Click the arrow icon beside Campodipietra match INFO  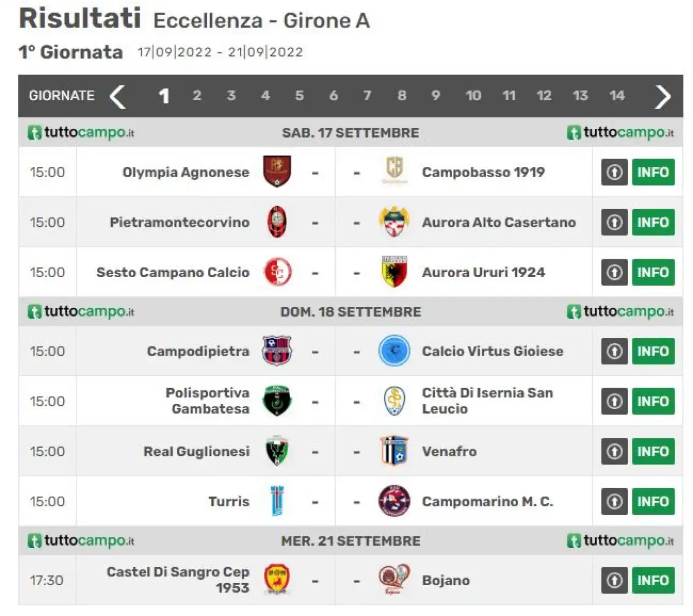coord(614,351)
